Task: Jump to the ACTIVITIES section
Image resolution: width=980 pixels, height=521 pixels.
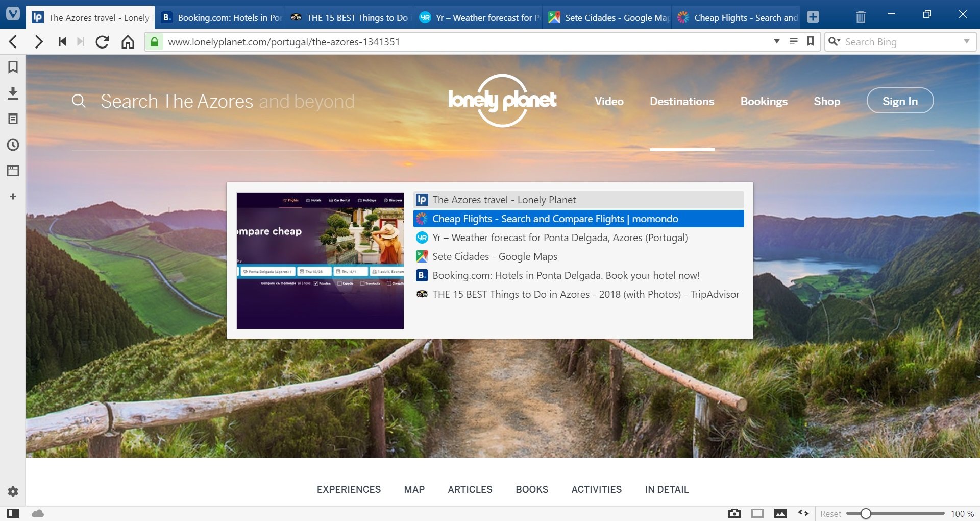Action: click(597, 489)
